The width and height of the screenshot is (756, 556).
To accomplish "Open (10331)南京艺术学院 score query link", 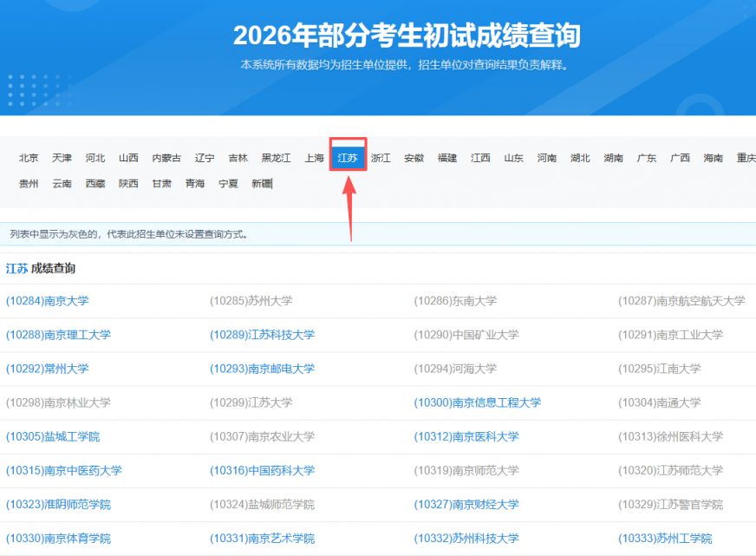I will pyautogui.click(x=263, y=538).
